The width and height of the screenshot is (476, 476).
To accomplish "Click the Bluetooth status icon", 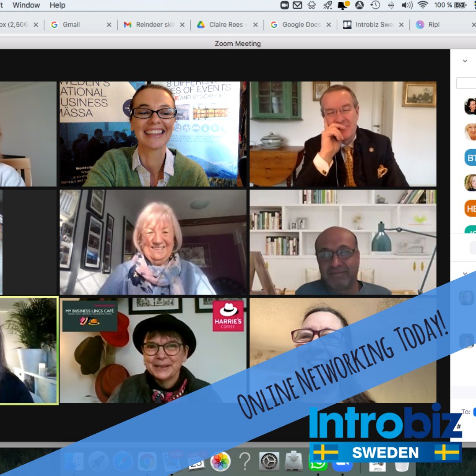I will tap(391, 5).
